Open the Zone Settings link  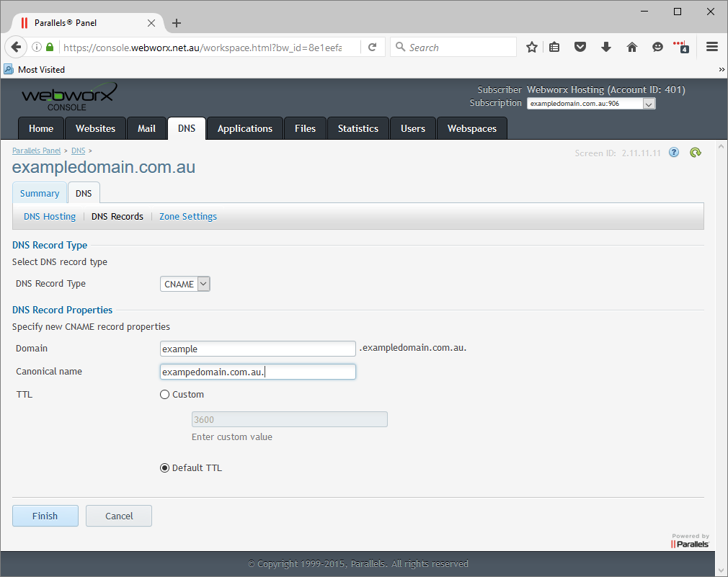[188, 217]
